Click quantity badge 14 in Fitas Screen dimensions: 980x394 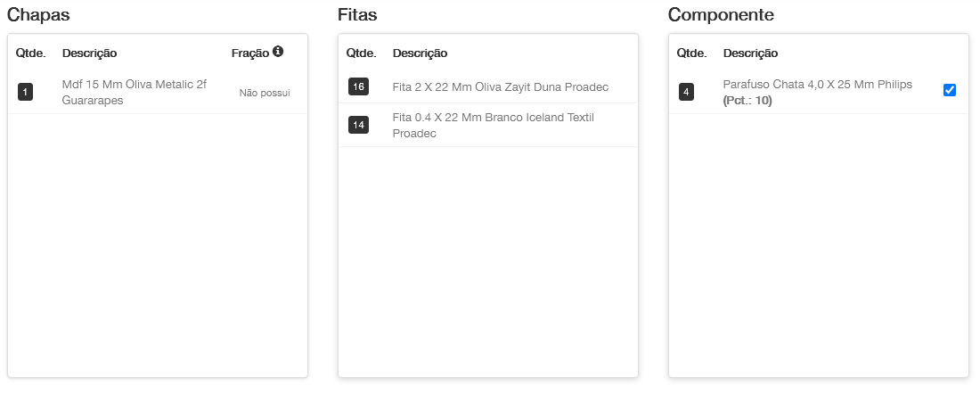pyautogui.click(x=358, y=125)
